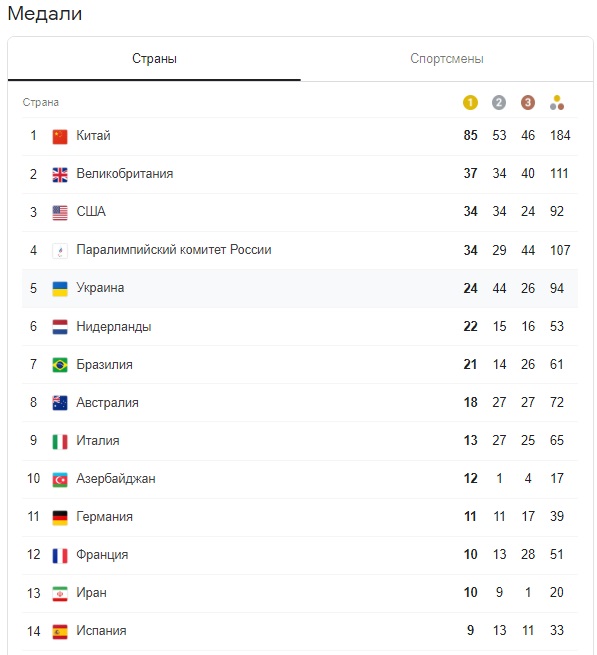Click the Great Britain flag icon
The image size is (597, 655).
(60, 174)
